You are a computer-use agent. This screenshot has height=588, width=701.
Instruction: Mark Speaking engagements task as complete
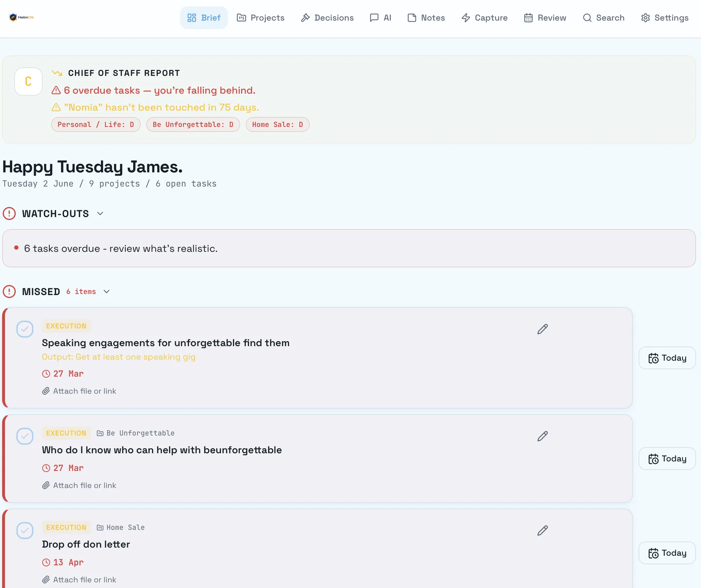click(25, 329)
